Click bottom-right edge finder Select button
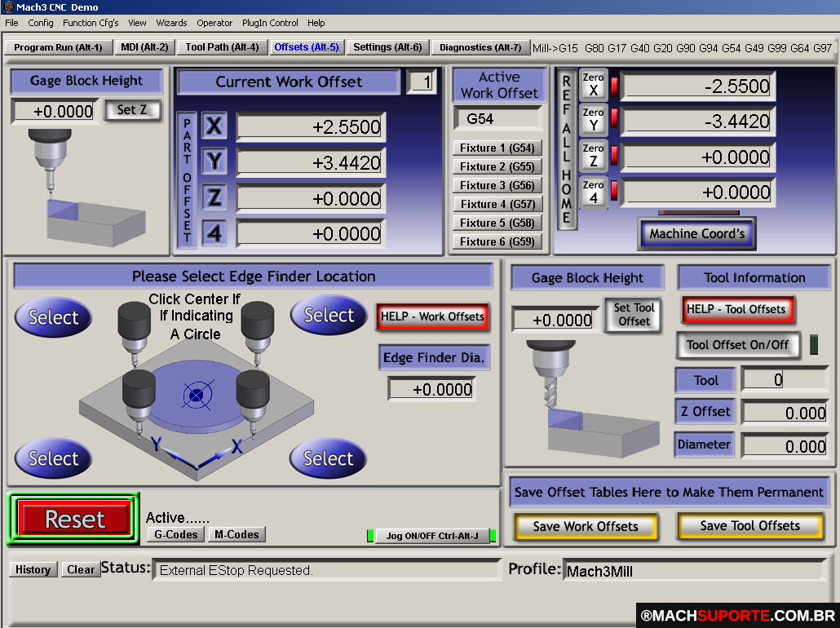840x628 pixels. click(328, 458)
